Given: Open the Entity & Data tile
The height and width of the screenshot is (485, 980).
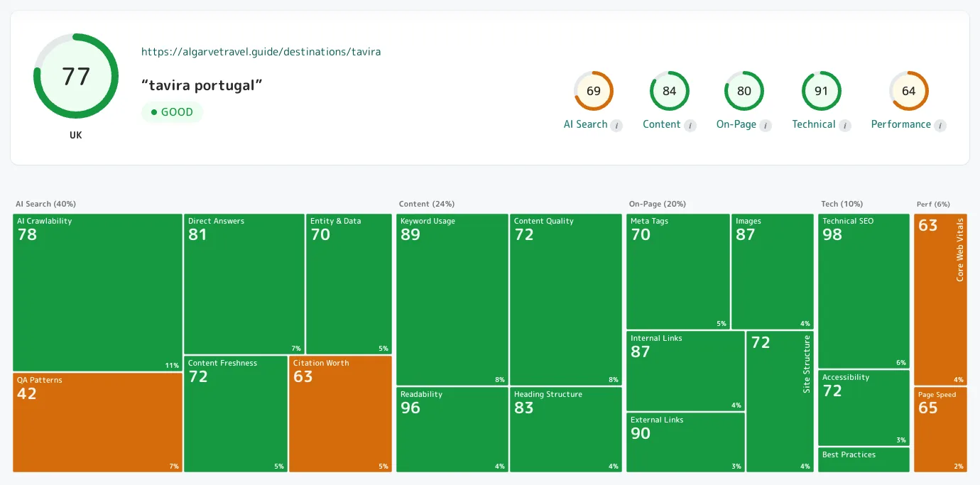Looking at the screenshot, I should (349, 284).
